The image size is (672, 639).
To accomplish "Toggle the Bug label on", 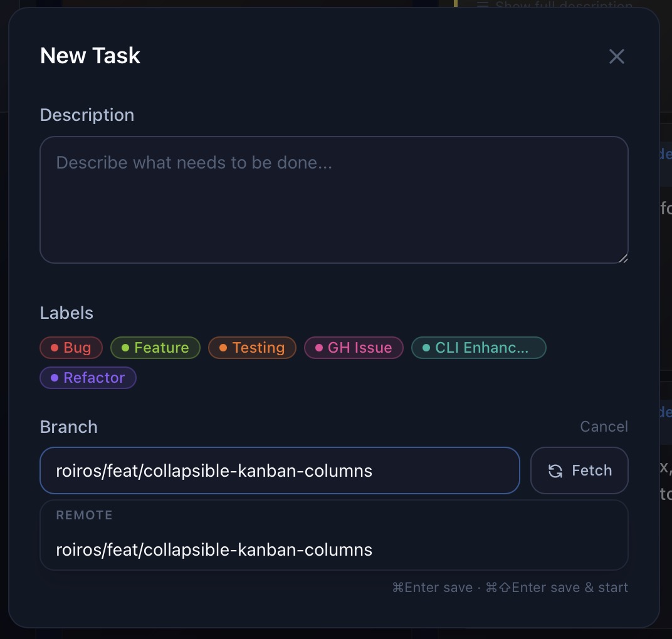I will tap(71, 347).
